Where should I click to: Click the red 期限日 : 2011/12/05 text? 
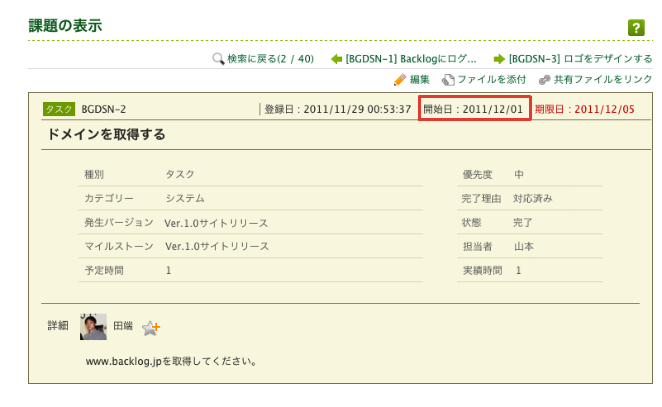coord(584,109)
